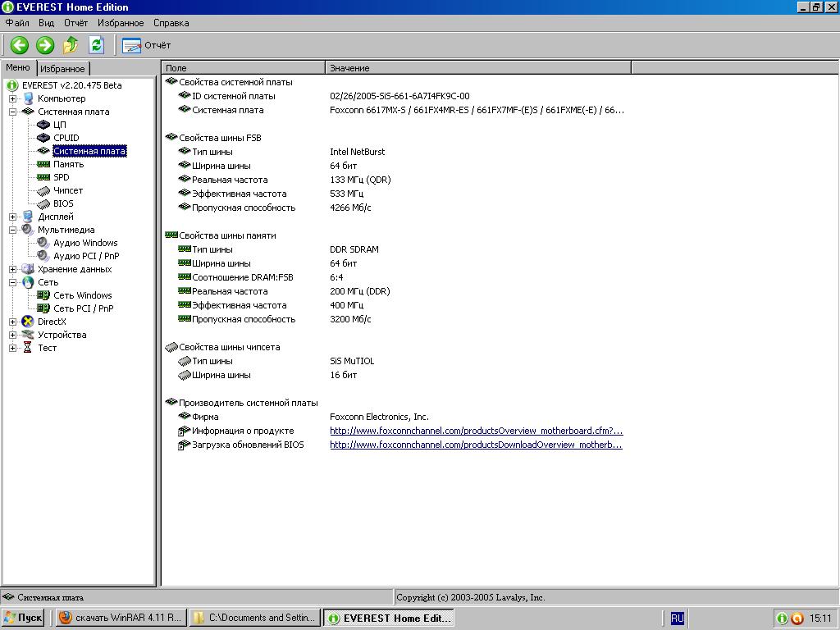The height and width of the screenshot is (630, 840).
Task: Expand the DirectX tree node
Action: (13, 322)
